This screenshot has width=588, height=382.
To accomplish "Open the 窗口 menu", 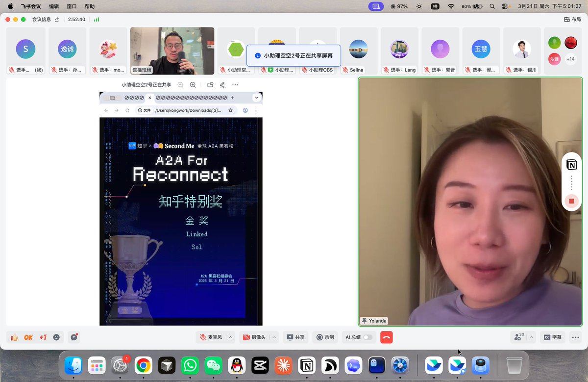I will pos(72,6).
